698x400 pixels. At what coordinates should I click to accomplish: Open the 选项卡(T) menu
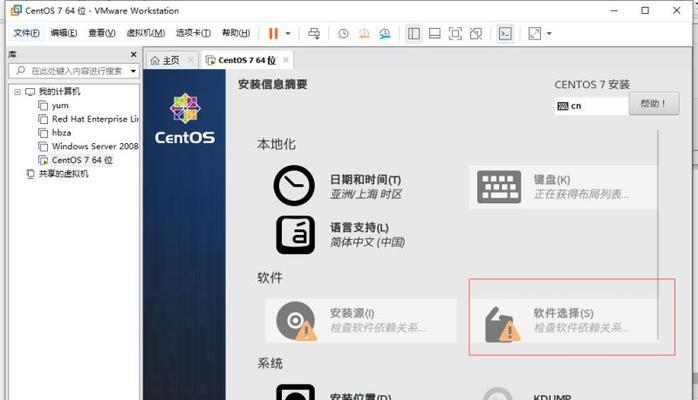[193, 33]
